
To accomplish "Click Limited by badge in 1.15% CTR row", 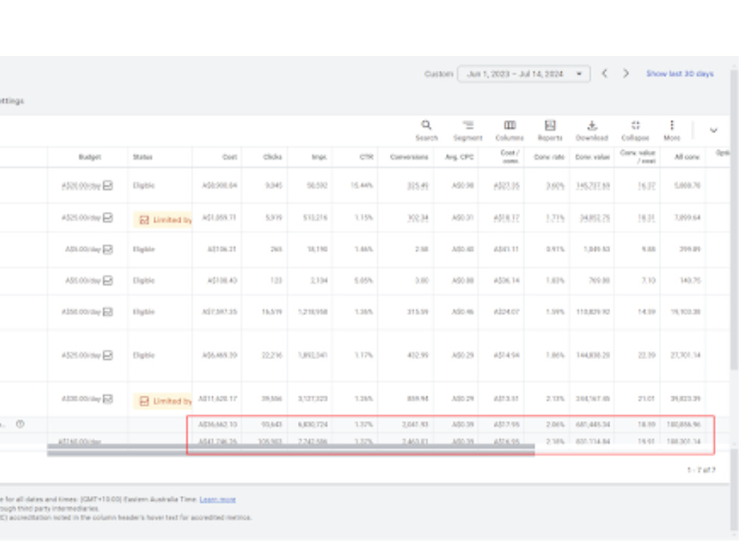I will (x=163, y=220).
